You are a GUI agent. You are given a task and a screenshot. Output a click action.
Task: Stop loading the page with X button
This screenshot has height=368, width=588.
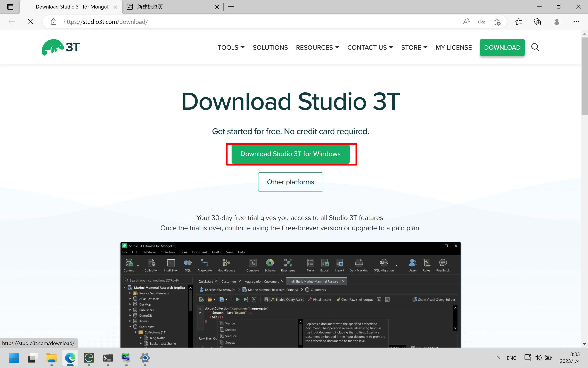coord(31,22)
